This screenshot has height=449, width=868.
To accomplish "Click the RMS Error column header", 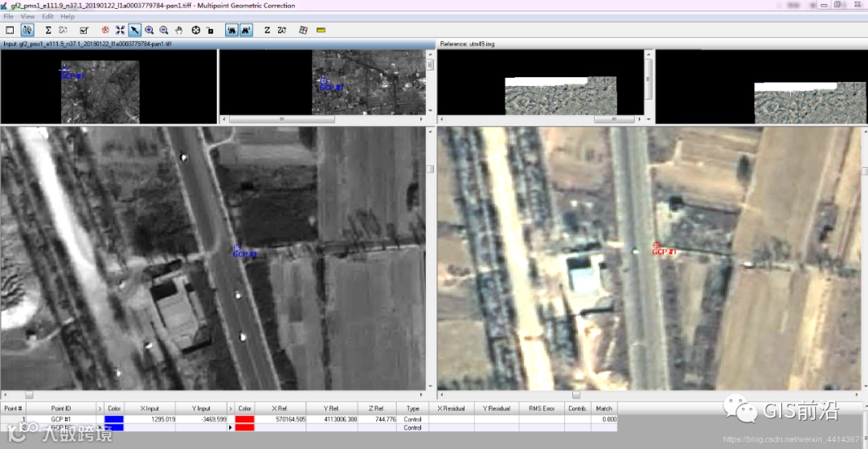I will click(x=542, y=409).
